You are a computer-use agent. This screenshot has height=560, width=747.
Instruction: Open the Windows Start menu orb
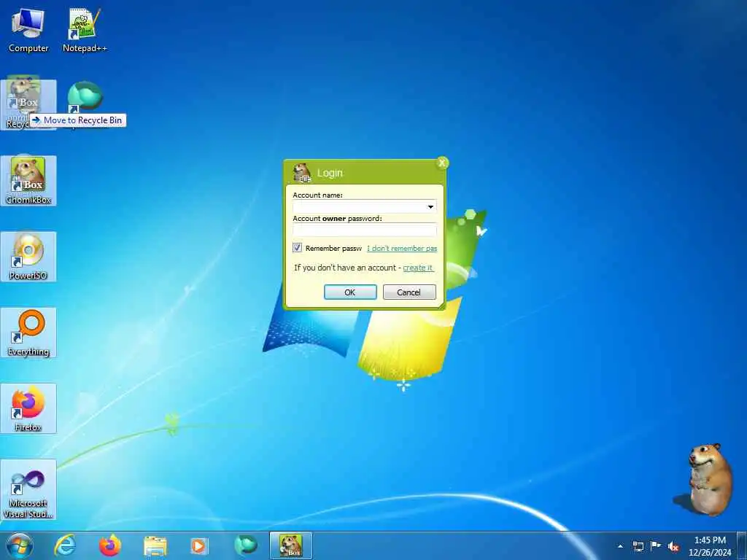(20, 545)
